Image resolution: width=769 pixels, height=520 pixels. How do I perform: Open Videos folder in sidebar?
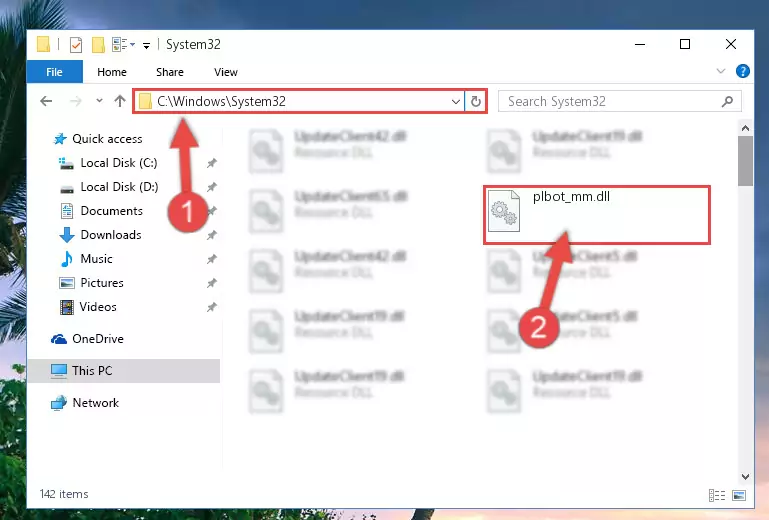click(x=98, y=307)
